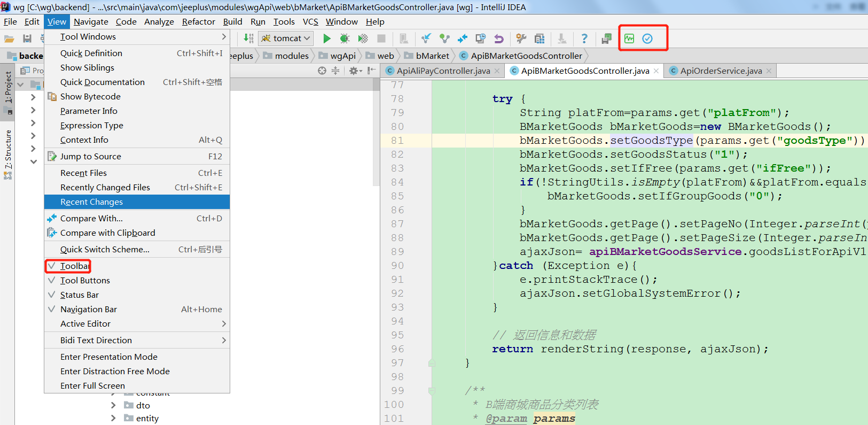
Task: Click Hide project panel icon
Action: tap(372, 71)
